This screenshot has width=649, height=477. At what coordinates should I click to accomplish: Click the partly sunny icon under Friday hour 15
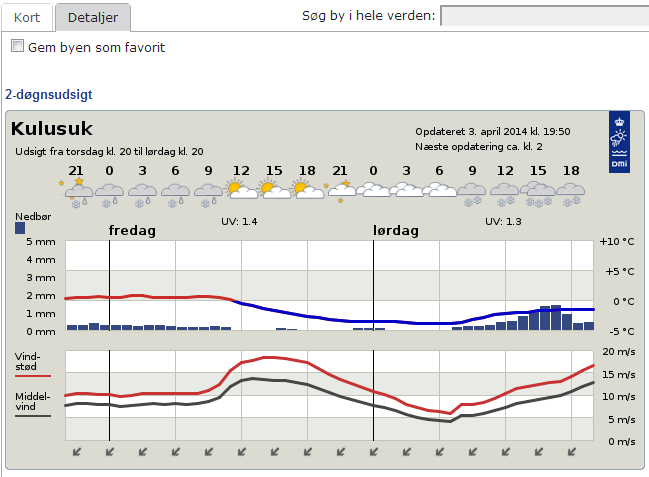pos(274,190)
